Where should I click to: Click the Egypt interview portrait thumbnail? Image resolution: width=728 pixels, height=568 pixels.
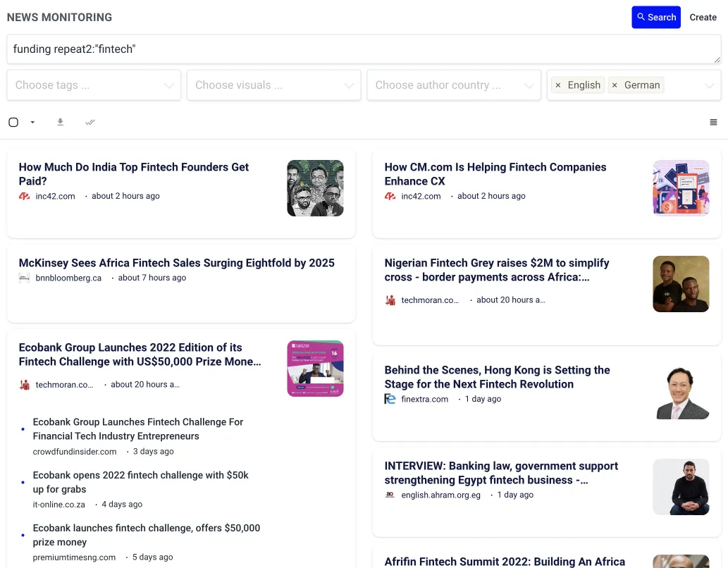point(681,487)
